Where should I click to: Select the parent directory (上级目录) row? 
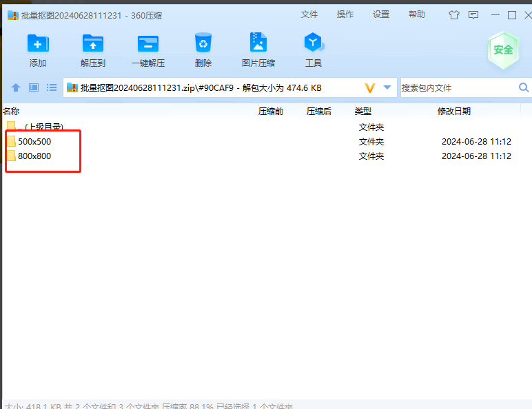pos(35,127)
